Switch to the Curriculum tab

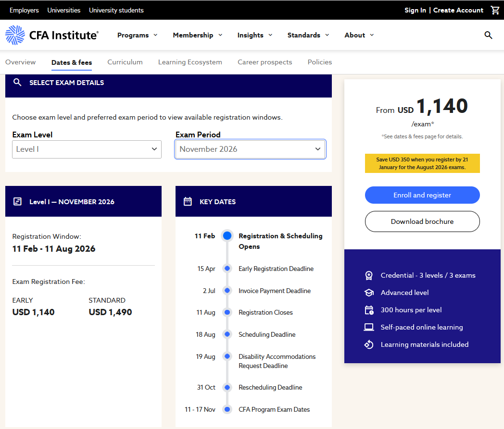point(125,62)
